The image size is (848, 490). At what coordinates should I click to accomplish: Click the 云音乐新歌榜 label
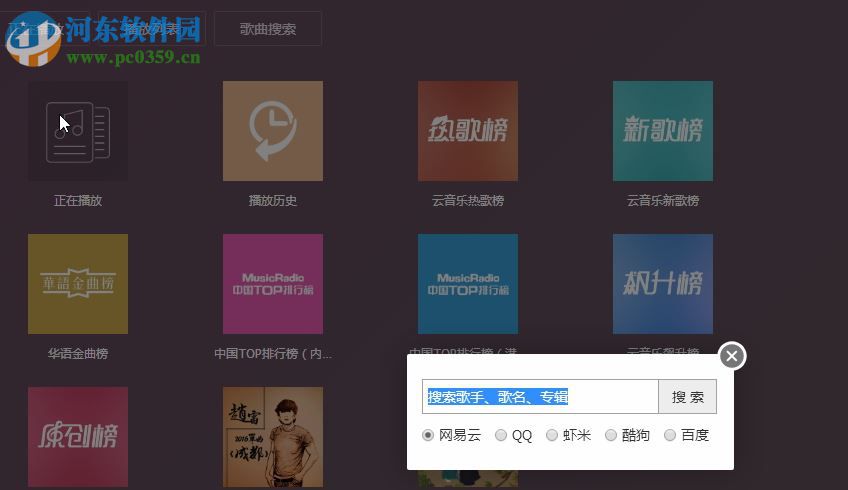pyautogui.click(x=662, y=201)
